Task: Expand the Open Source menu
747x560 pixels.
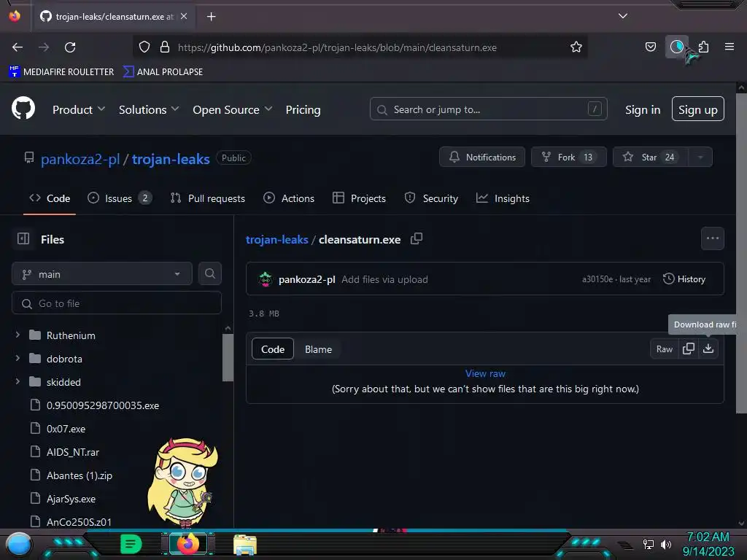Action: 233,109
